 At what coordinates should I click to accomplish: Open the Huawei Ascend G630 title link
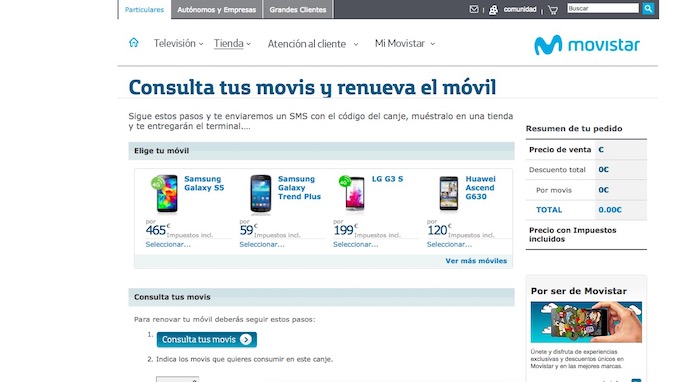click(480, 188)
